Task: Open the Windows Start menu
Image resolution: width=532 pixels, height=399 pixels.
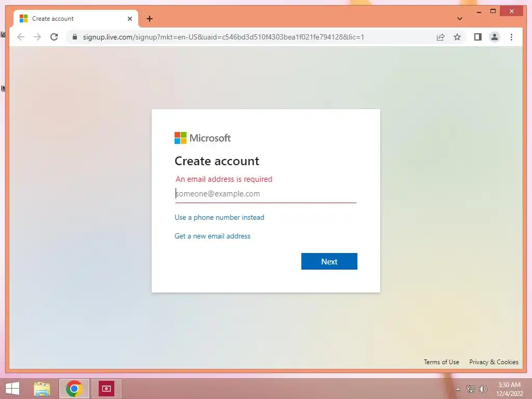Action: click(x=12, y=389)
